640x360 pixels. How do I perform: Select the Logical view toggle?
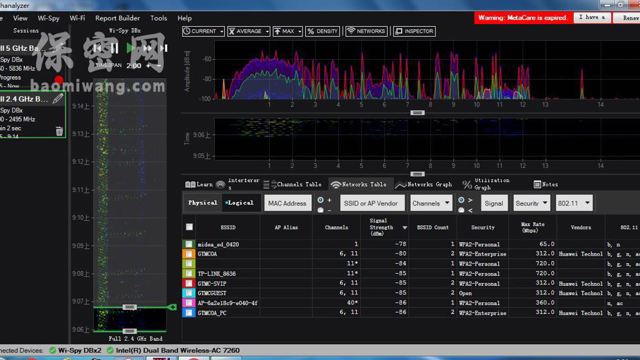point(241,203)
